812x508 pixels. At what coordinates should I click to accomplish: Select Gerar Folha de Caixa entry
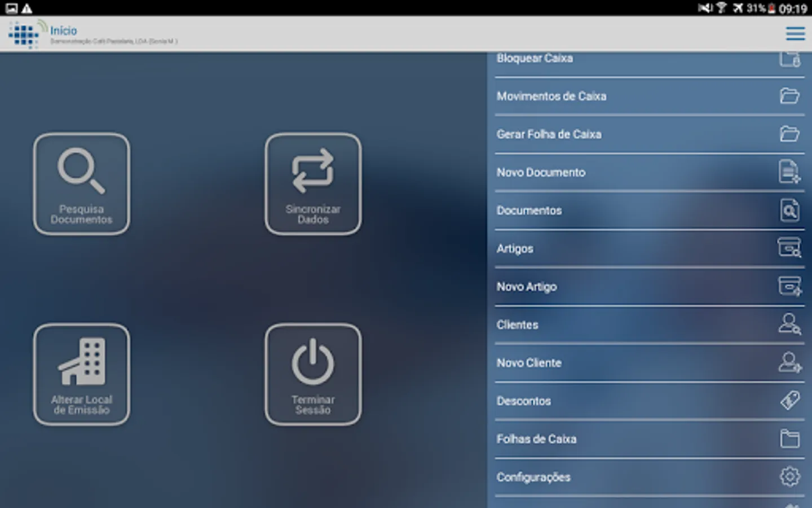tap(649, 134)
